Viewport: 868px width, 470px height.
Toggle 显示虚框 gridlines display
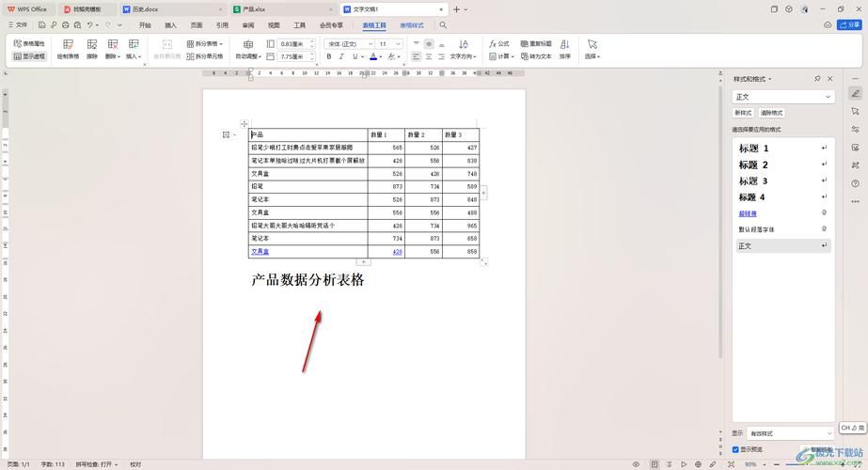(x=29, y=55)
